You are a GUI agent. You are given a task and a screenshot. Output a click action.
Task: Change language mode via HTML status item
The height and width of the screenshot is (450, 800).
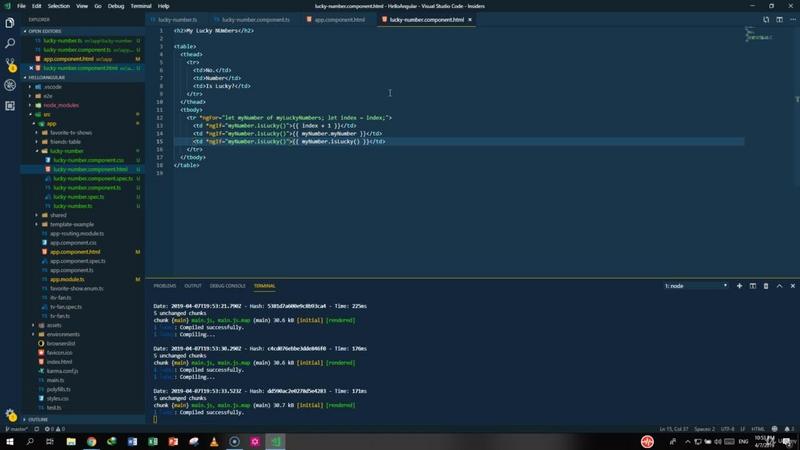(758, 429)
